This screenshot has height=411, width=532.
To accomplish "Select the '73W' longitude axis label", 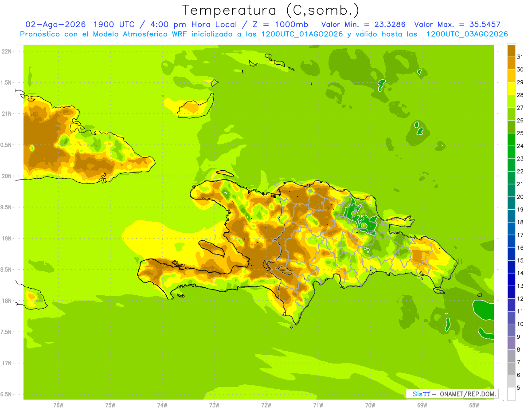I will [x=214, y=405].
